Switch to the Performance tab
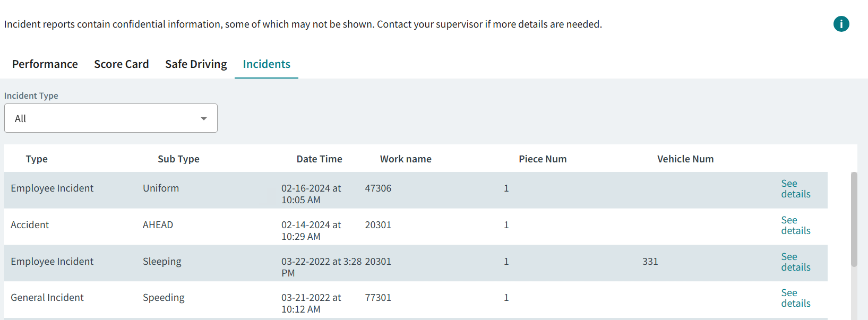 point(45,64)
